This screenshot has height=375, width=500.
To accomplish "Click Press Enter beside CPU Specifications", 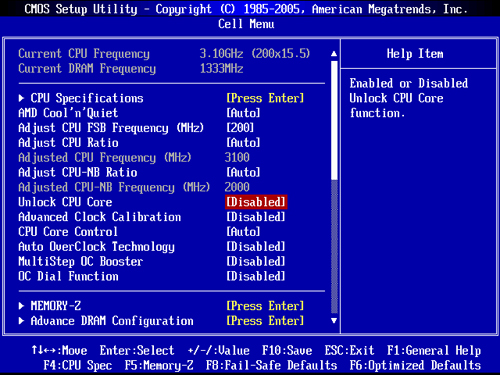I will pyautogui.click(x=265, y=98).
